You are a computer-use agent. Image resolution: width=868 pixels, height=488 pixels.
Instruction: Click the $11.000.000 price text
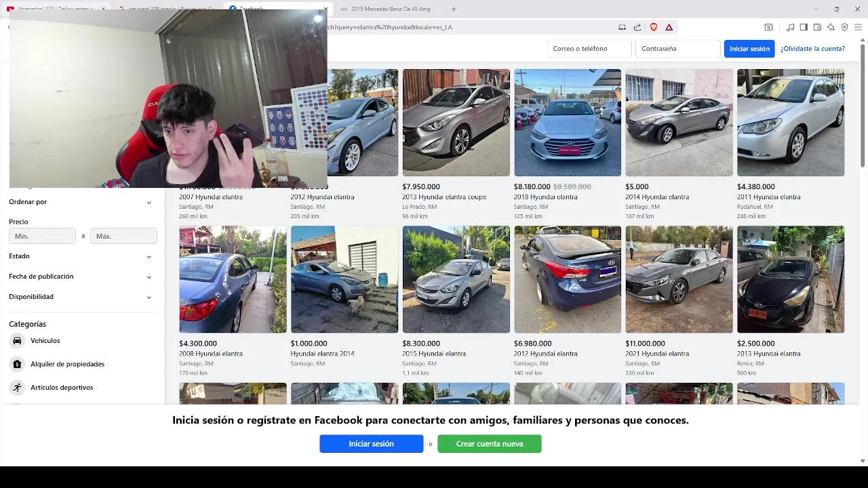645,344
